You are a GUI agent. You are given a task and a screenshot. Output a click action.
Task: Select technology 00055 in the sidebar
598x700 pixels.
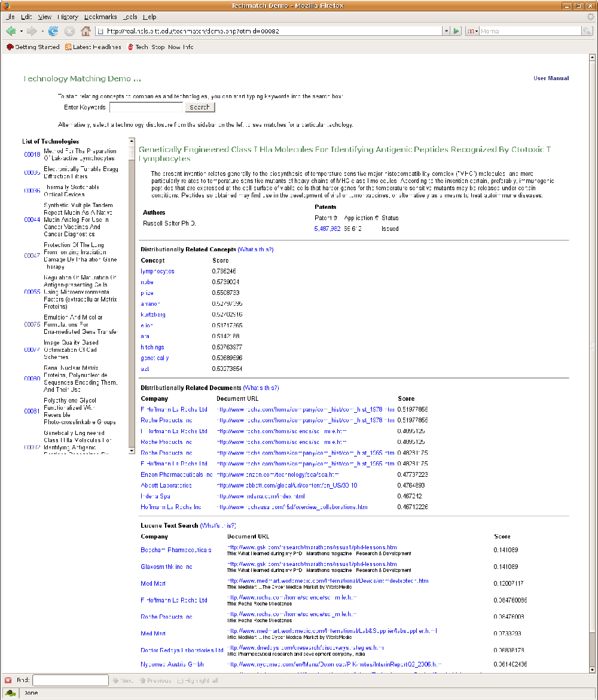pyautogui.click(x=32, y=292)
